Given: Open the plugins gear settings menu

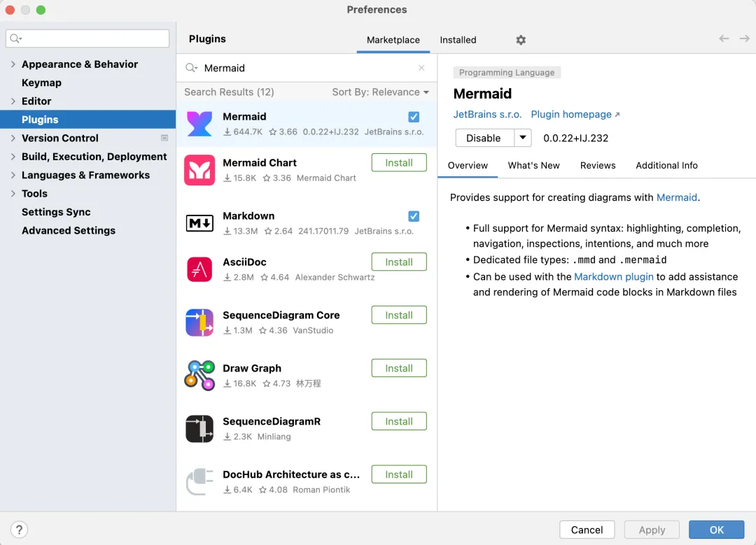Looking at the screenshot, I should coord(521,40).
